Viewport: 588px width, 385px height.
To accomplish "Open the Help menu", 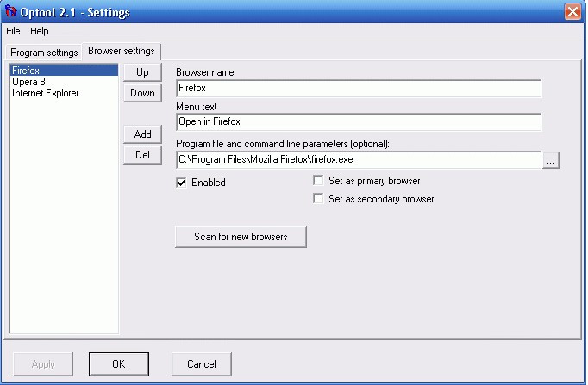I will point(40,31).
